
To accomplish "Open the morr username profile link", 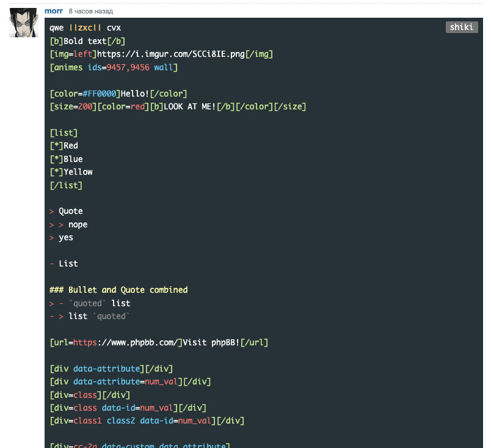I will click(x=54, y=11).
